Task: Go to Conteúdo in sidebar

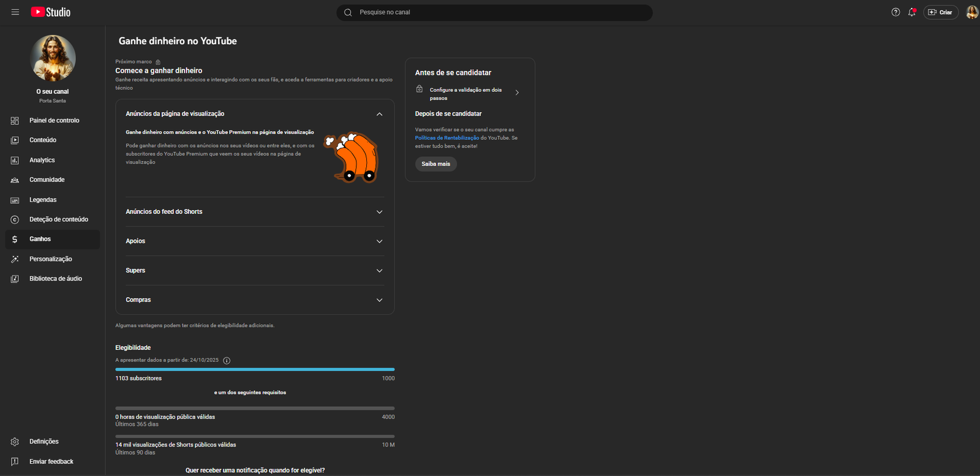Action: (x=43, y=140)
